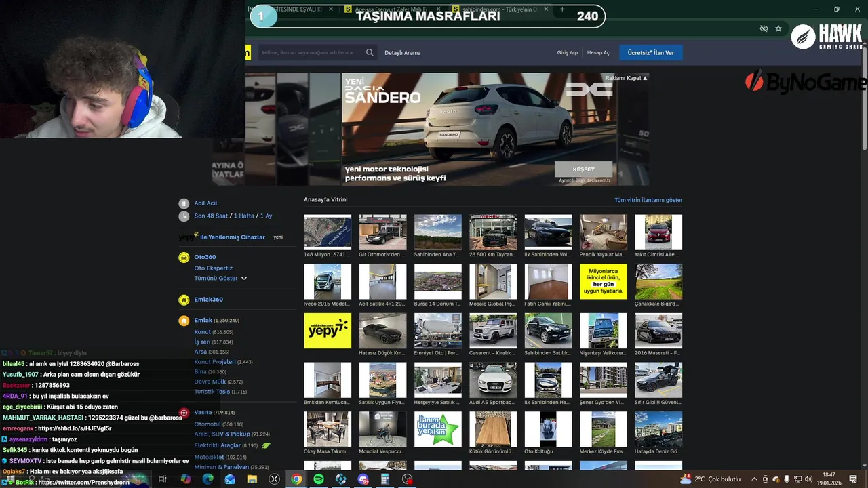Click the red Vasıta steering wheel icon
Image resolution: width=868 pixels, height=488 pixels.
point(184,413)
